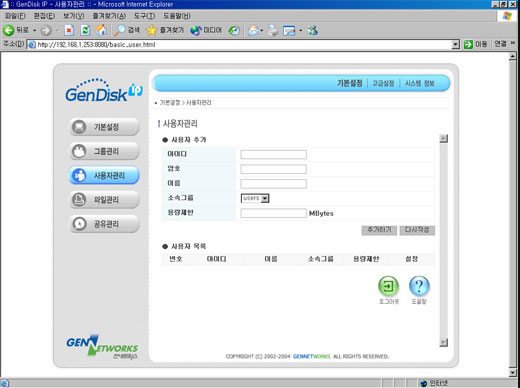Click the GenNetworks logo at bottom left
Image resolution: width=520 pixels, height=388 pixels.
pyautogui.click(x=102, y=347)
